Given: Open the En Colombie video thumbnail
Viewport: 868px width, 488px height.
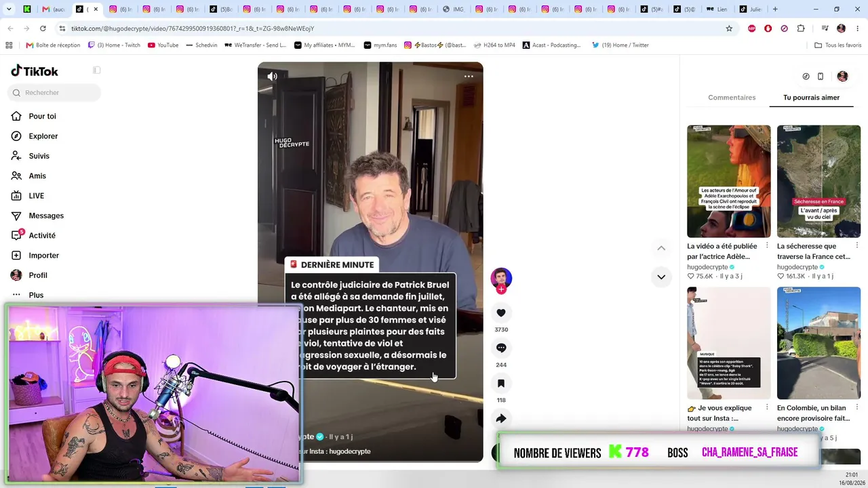Looking at the screenshot, I should tap(819, 343).
